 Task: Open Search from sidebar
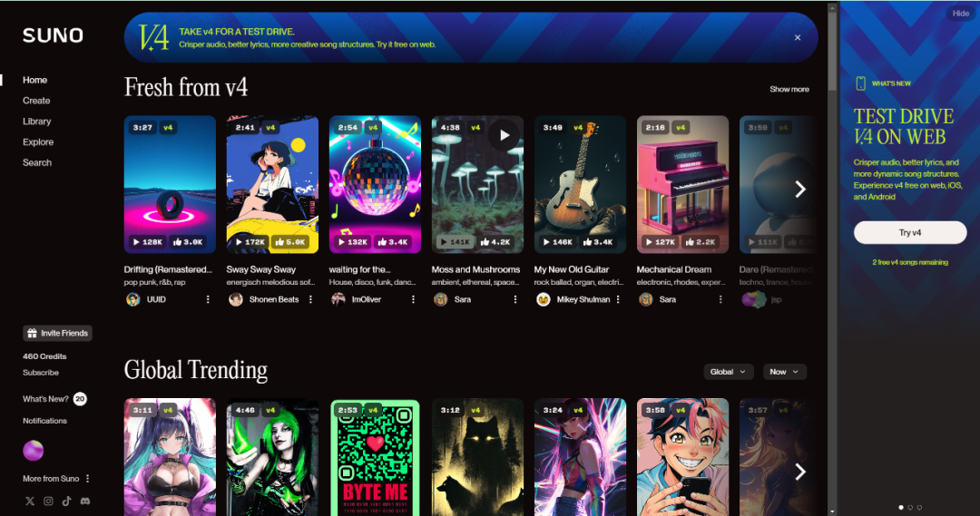click(x=37, y=162)
